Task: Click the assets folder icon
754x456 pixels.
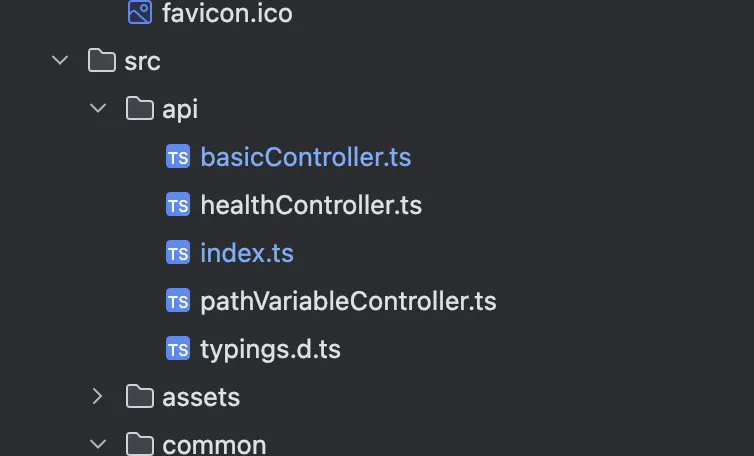Action: (x=140, y=397)
